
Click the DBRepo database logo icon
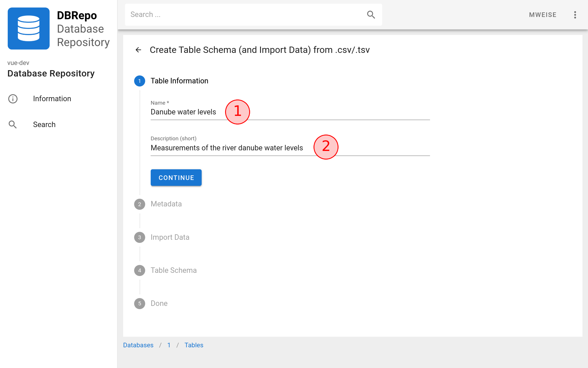point(29,28)
